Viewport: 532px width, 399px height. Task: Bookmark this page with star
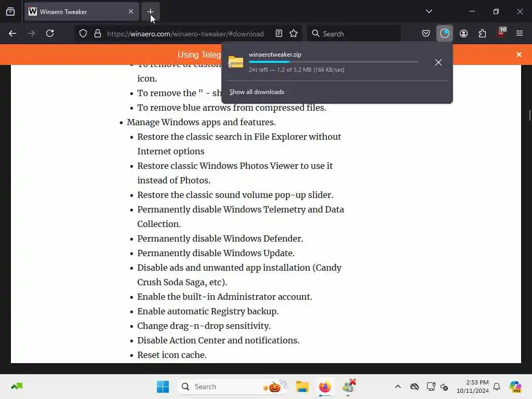tap(294, 33)
